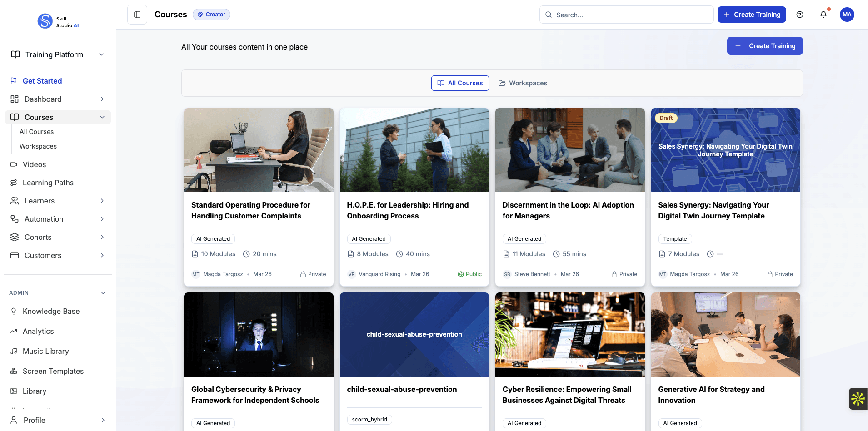Click the Create Training button
This screenshot has height=431, width=868.
point(752,15)
